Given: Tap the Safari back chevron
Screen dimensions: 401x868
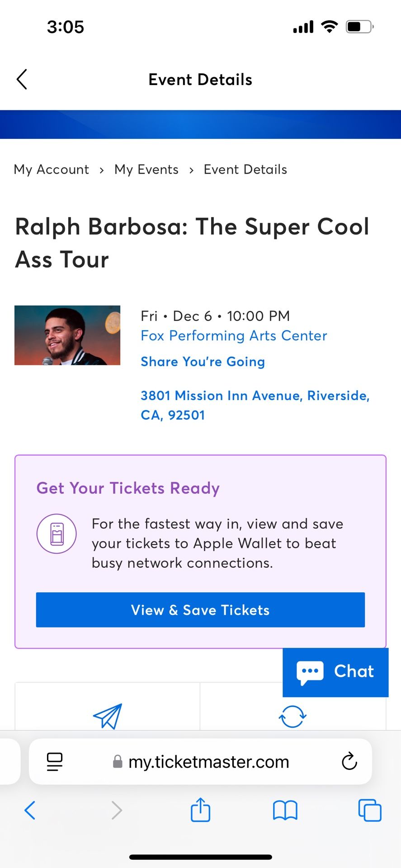Looking at the screenshot, I should (x=30, y=810).
